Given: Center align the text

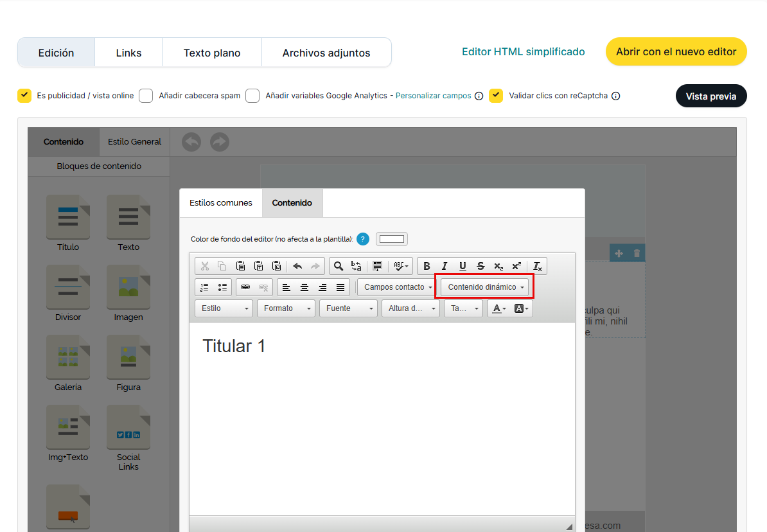Looking at the screenshot, I should 304,287.
